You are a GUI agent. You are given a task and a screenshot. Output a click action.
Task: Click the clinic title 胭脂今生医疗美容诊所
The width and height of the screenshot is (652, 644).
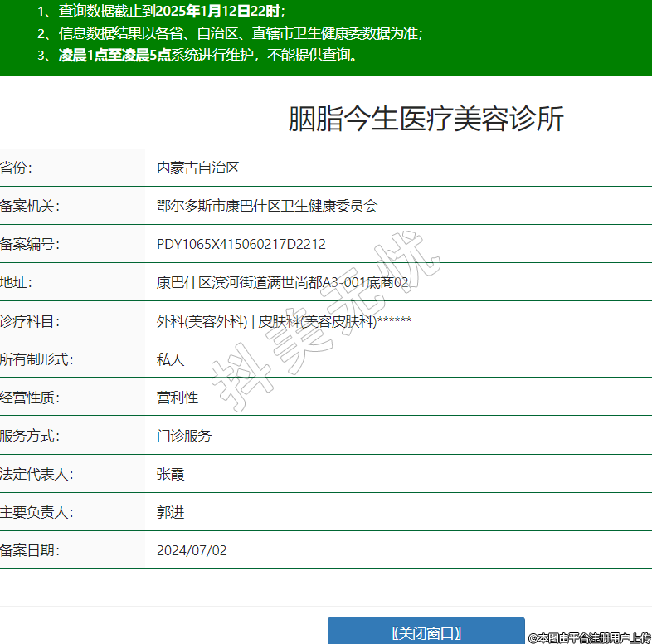tap(426, 120)
